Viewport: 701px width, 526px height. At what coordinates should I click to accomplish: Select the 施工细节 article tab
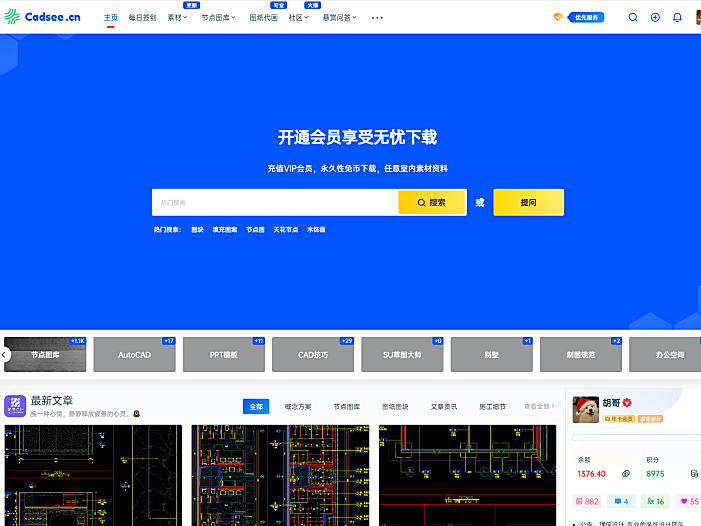(x=492, y=407)
